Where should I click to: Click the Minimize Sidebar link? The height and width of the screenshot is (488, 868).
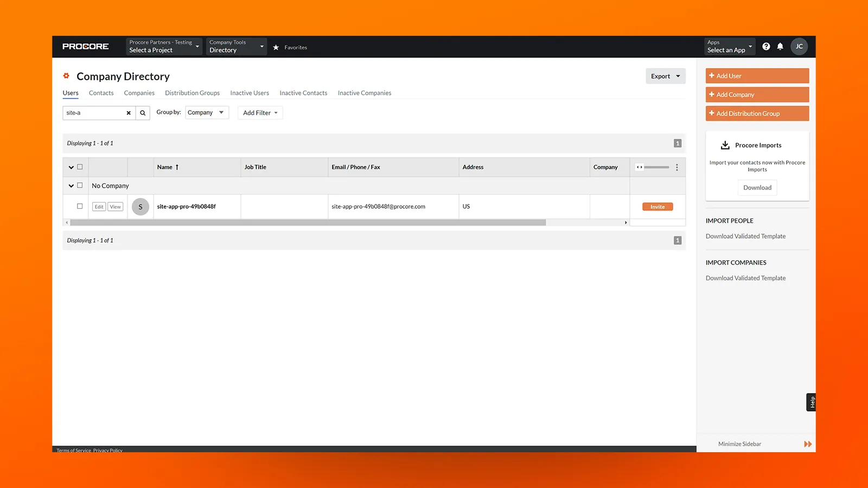click(739, 444)
